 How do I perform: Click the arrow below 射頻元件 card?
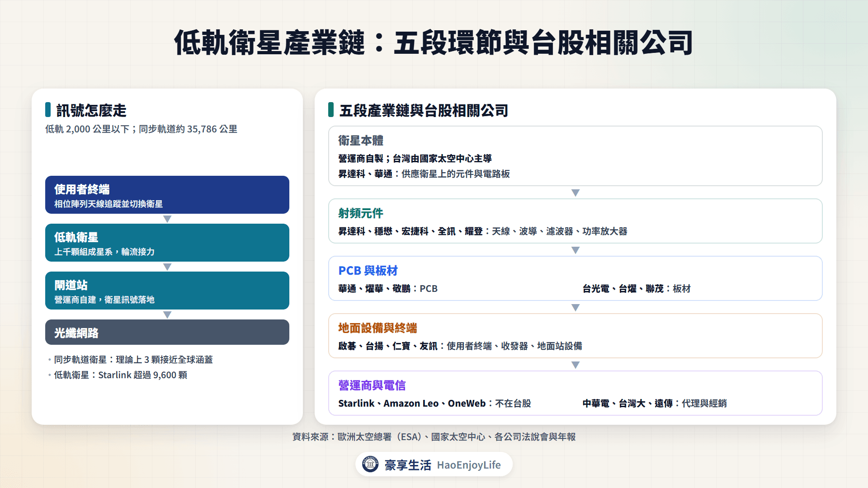pyautogui.click(x=576, y=250)
